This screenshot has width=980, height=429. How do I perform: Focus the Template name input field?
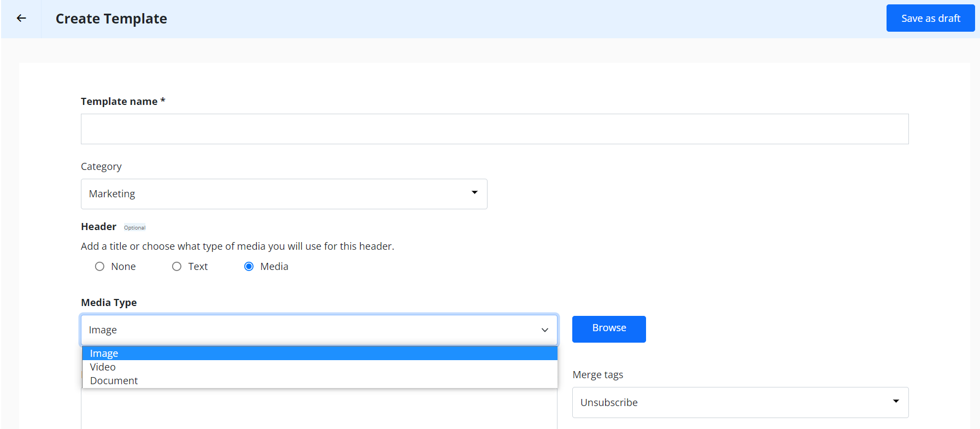pos(495,129)
